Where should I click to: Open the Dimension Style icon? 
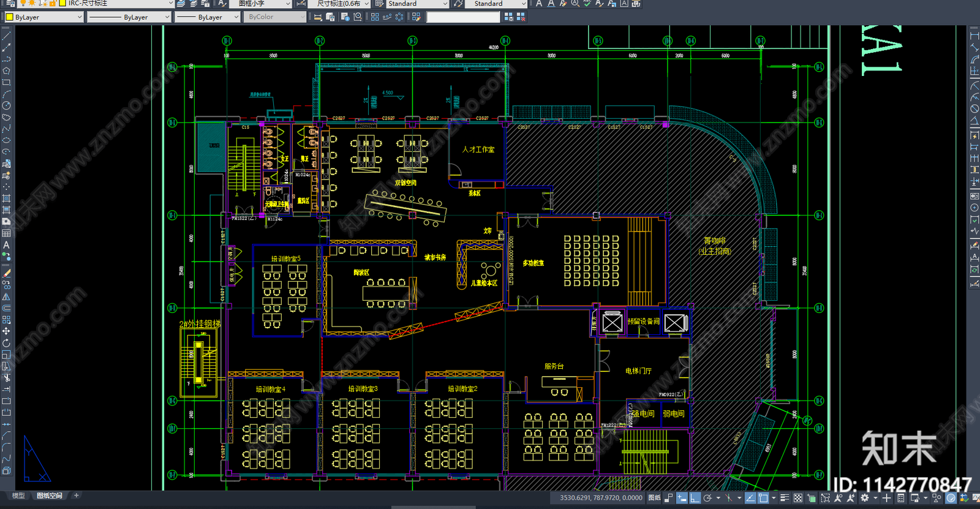[x=301, y=3]
